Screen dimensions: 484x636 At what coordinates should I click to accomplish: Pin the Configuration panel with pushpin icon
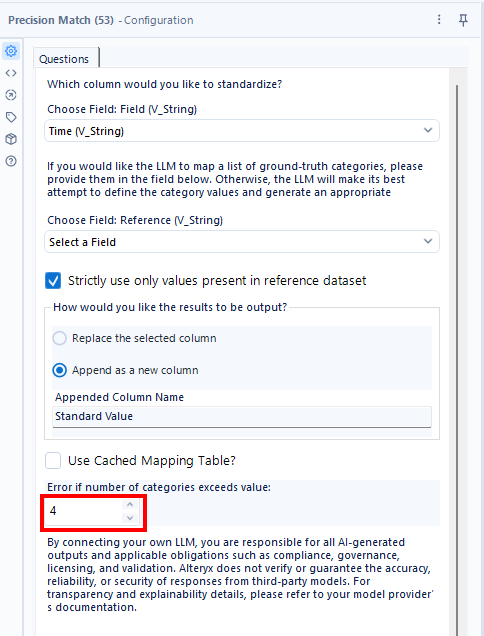pos(463,19)
